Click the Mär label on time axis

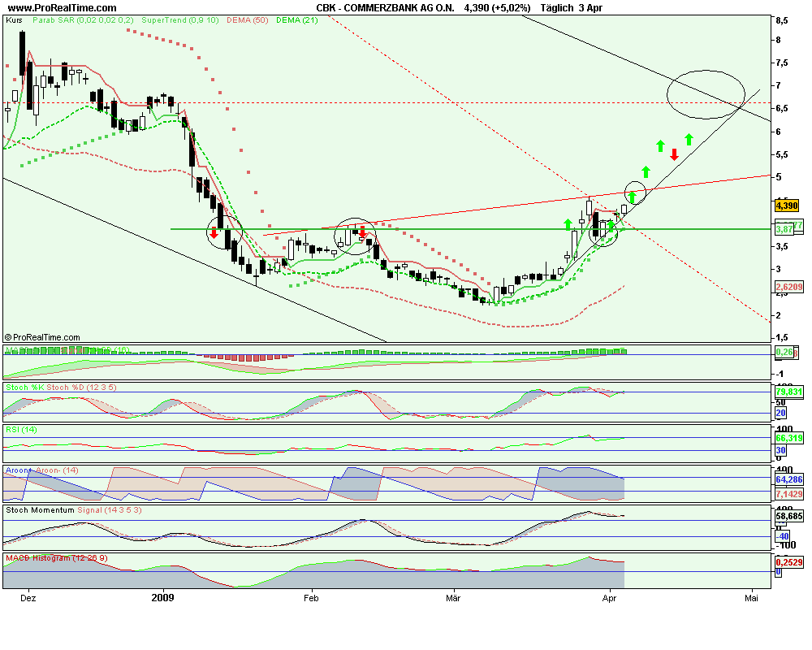pos(453,598)
